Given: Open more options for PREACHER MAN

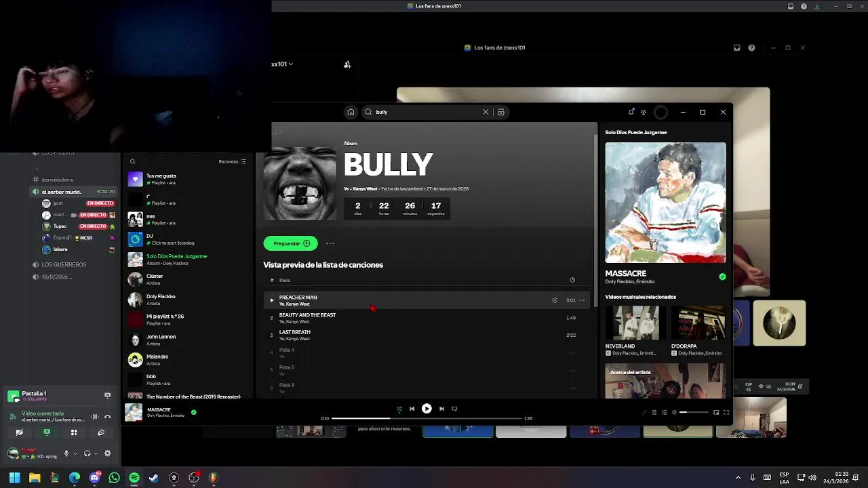Looking at the screenshot, I should (581, 300).
